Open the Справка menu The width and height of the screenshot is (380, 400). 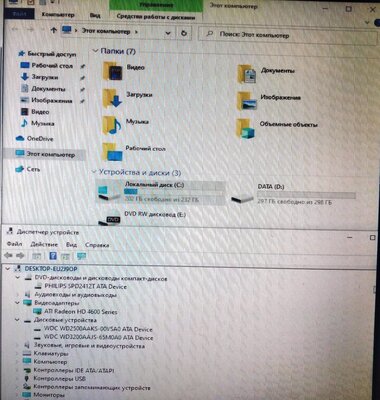click(x=97, y=245)
